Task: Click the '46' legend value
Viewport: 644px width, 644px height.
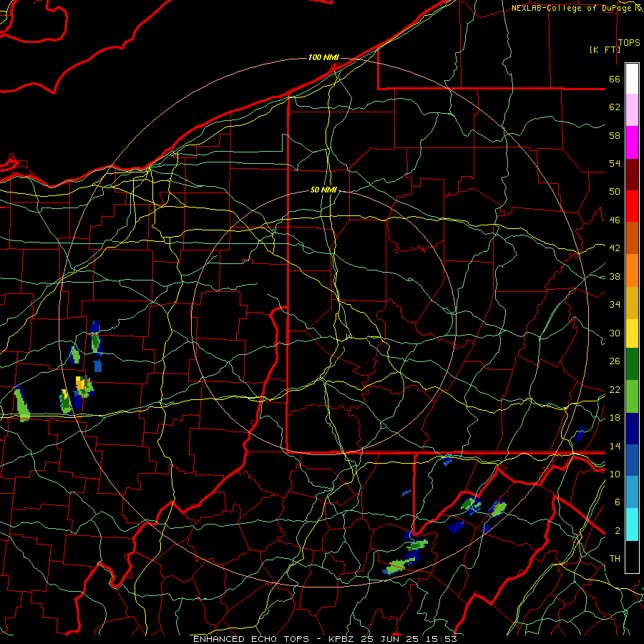Action: click(x=615, y=220)
